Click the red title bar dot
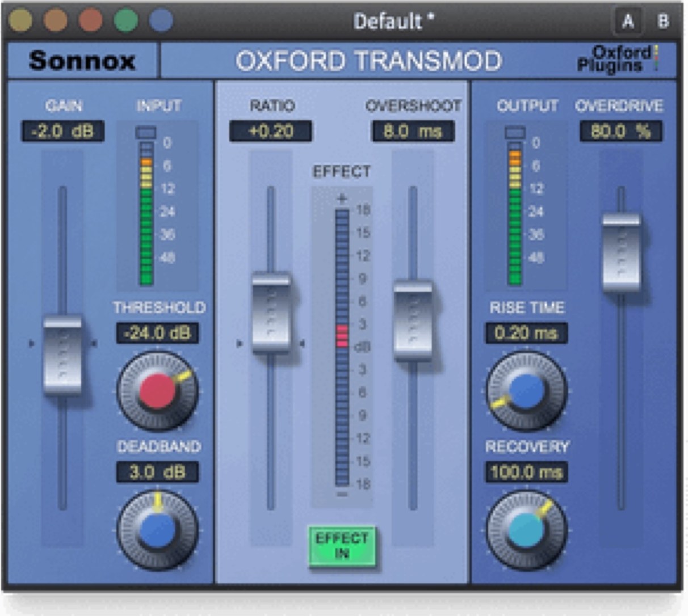 (x=91, y=20)
